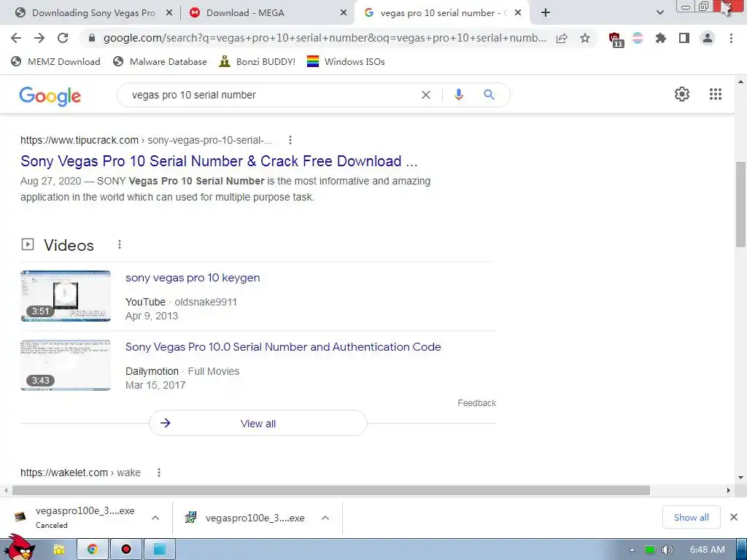Click the Feedback link

pos(476,402)
